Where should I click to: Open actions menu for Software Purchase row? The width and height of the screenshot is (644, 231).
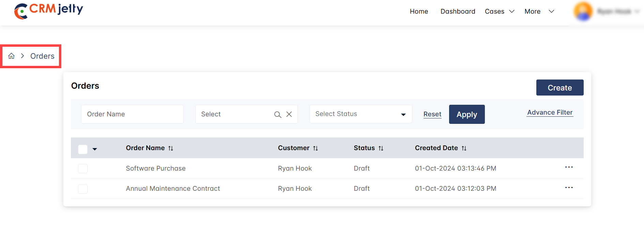(x=569, y=167)
